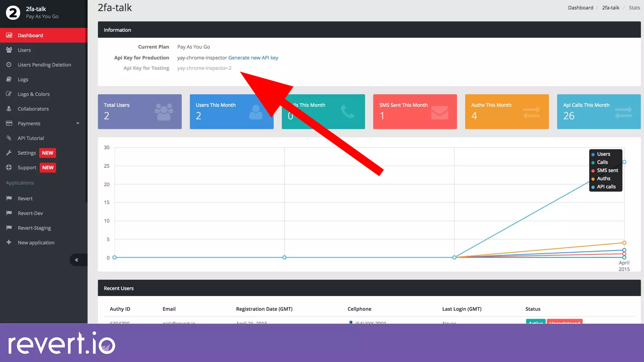The width and height of the screenshot is (644, 362).
Task: Toggle the Users series in chart legend
Action: pyautogui.click(x=603, y=154)
